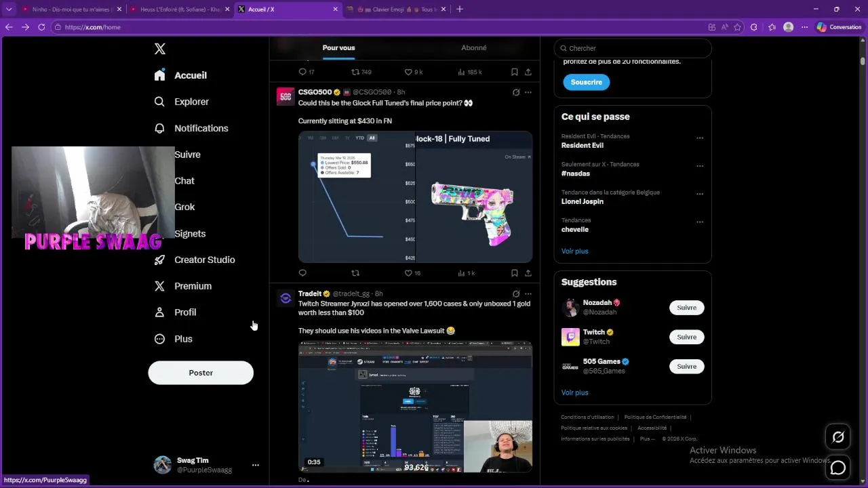The image size is (868, 488).
Task: Share the top tweet with 185 k views
Action: point(528,72)
